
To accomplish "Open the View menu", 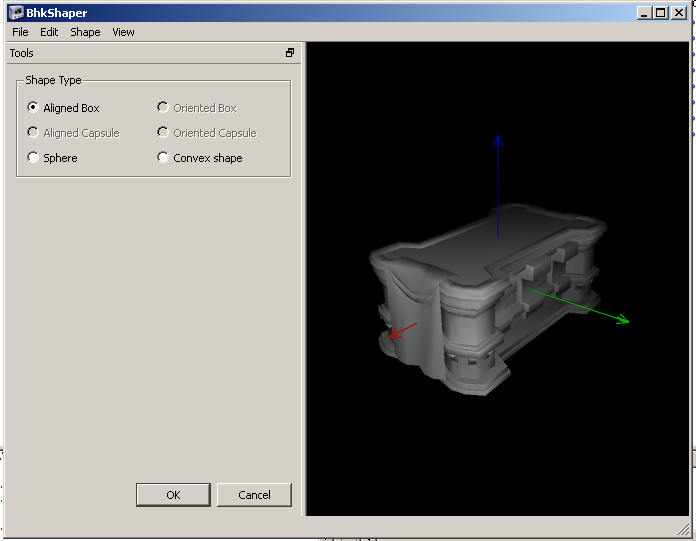I will click(x=123, y=32).
